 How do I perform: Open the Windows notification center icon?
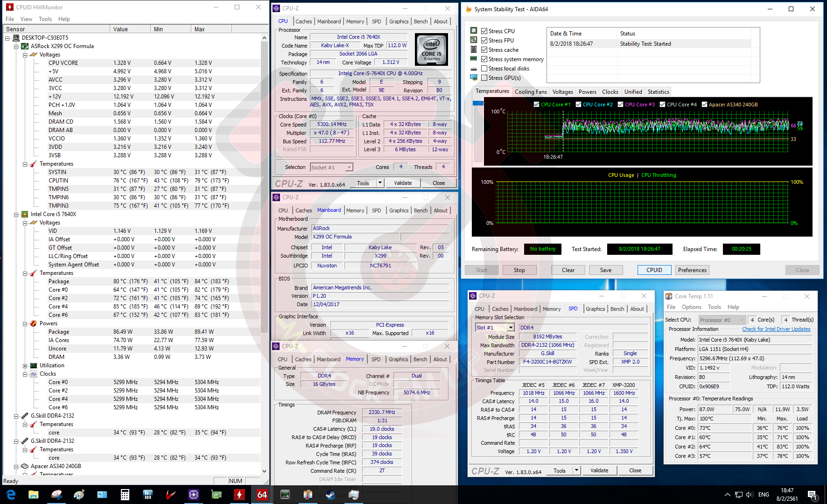(812, 495)
